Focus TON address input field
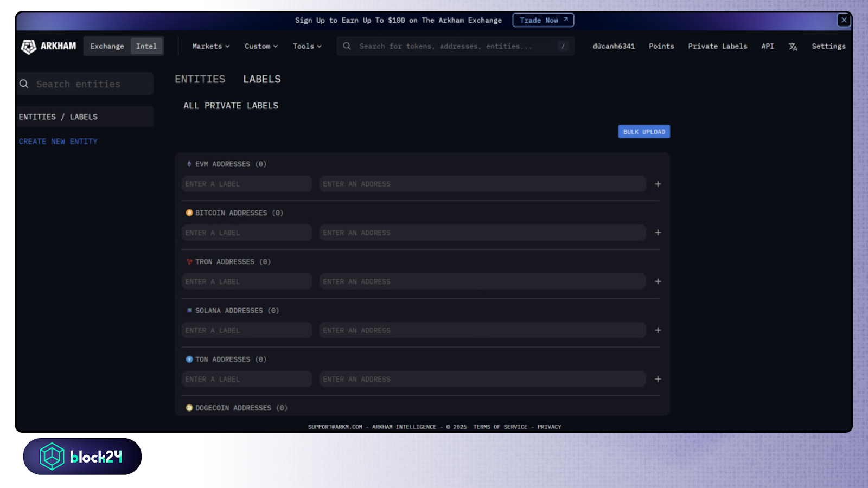Image resolution: width=868 pixels, height=488 pixels. [482, 379]
